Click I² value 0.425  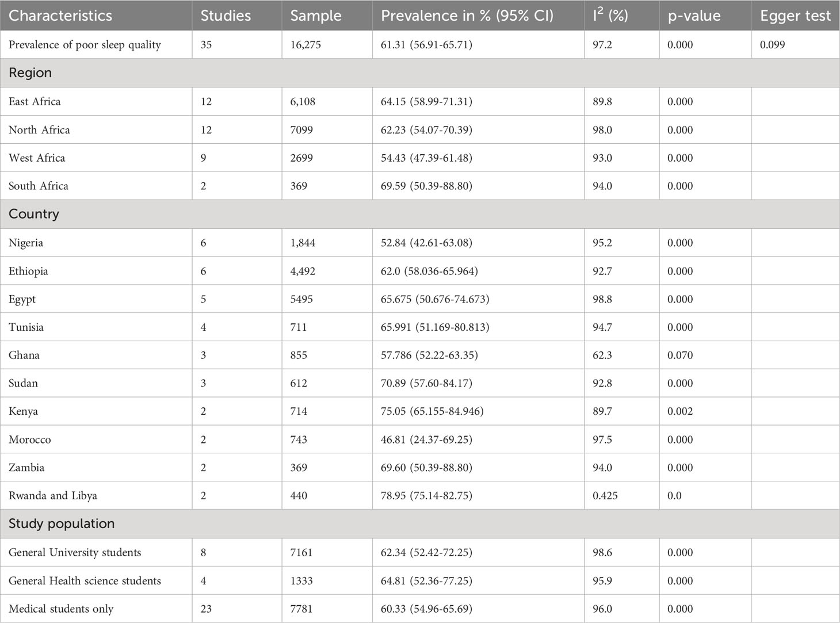605,496
